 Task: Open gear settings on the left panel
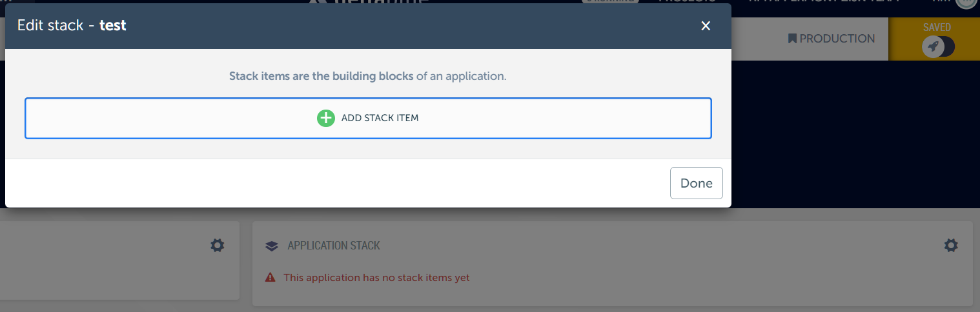(x=218, y=246)
